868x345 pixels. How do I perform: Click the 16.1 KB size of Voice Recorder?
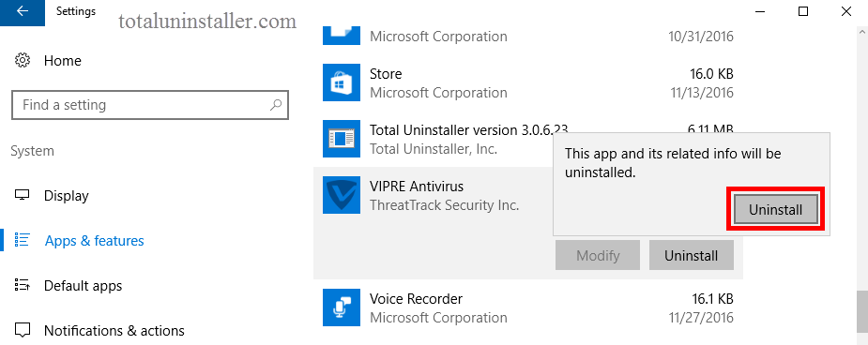712,298
